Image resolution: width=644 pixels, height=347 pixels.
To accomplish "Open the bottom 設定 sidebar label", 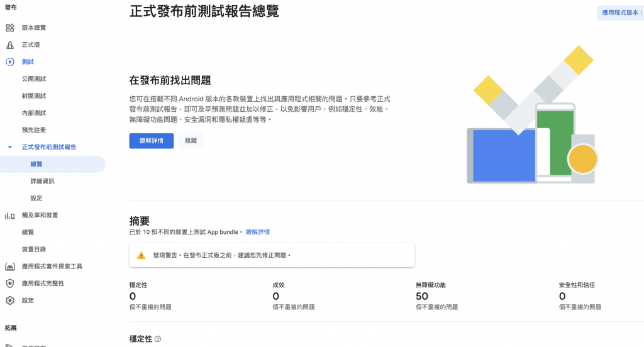I will (28, 300).
